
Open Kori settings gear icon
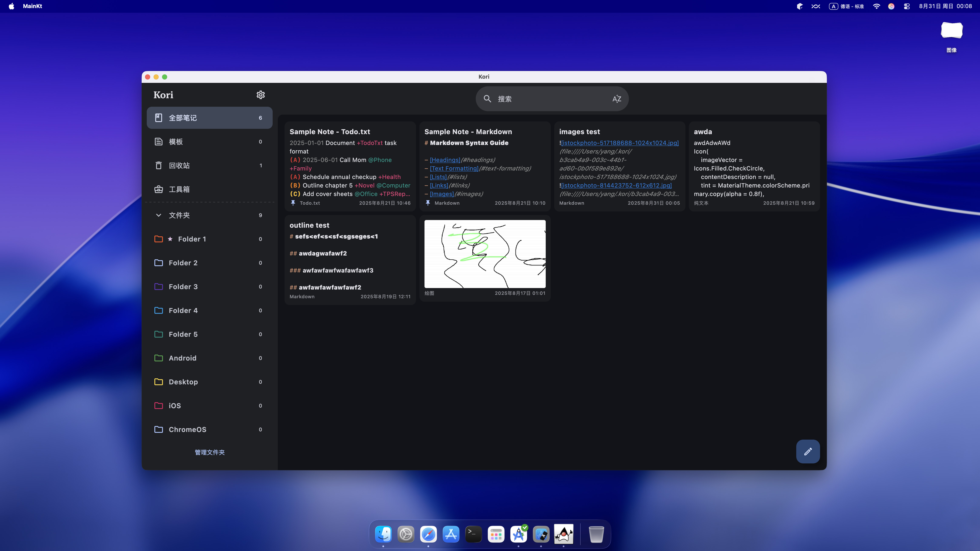click(x=260, y=95)
